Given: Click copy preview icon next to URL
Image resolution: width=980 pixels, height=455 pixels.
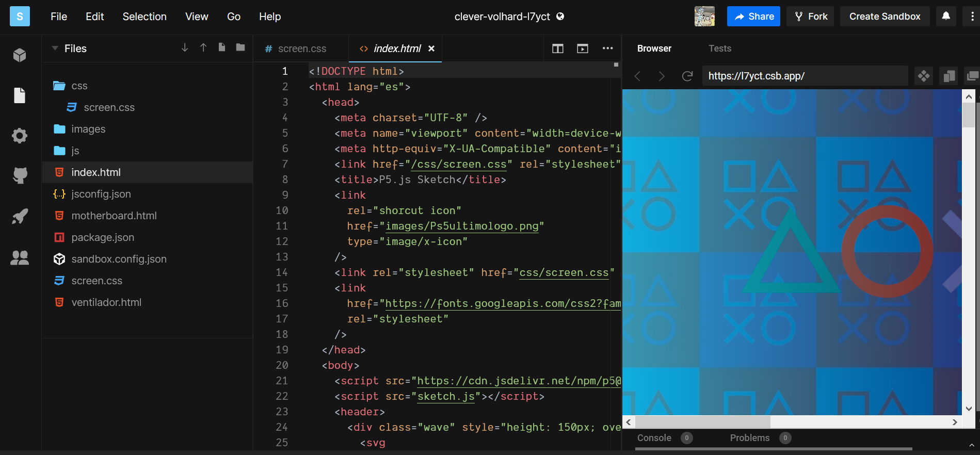Looking at the screenshot, I should (x=949, y=76).
